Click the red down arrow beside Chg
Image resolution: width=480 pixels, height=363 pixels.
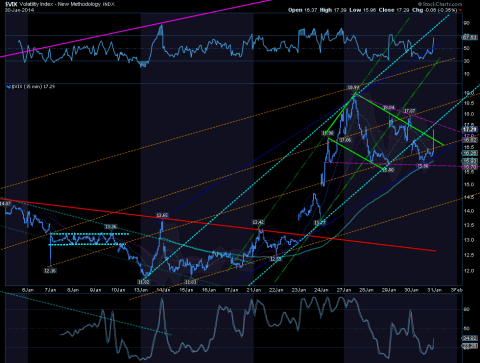pos(460,10)
